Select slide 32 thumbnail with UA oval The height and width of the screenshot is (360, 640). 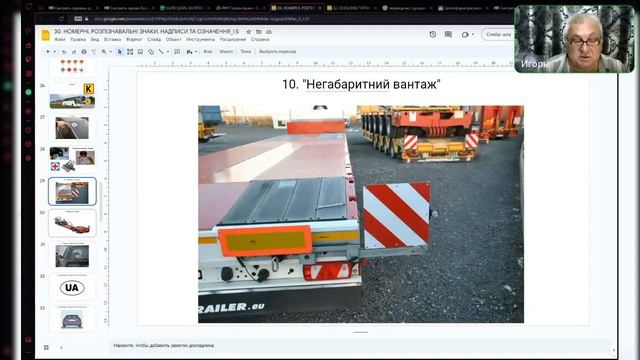coord(72,287)
